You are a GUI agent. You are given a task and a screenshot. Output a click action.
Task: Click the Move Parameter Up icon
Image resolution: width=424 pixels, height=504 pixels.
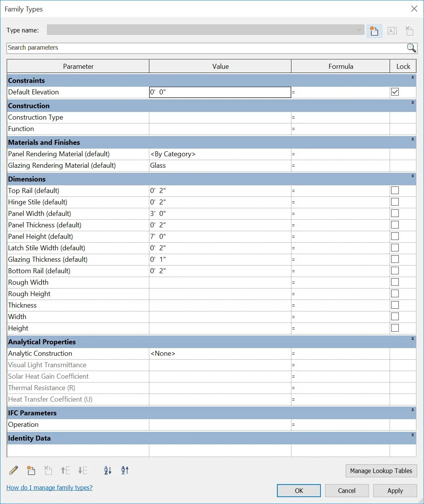coord(65,470)
